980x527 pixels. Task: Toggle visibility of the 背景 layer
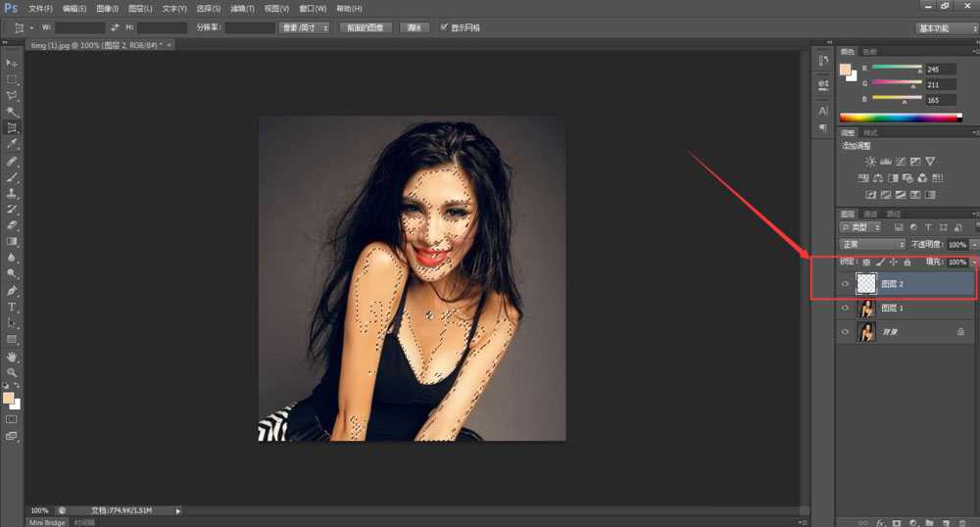845,333
